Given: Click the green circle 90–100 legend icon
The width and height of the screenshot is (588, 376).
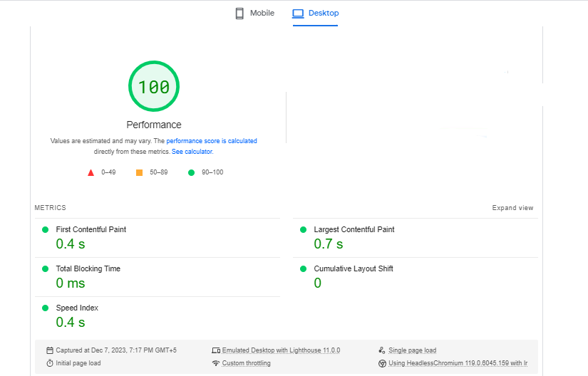Looking at the screenshot, I should 191,172.
